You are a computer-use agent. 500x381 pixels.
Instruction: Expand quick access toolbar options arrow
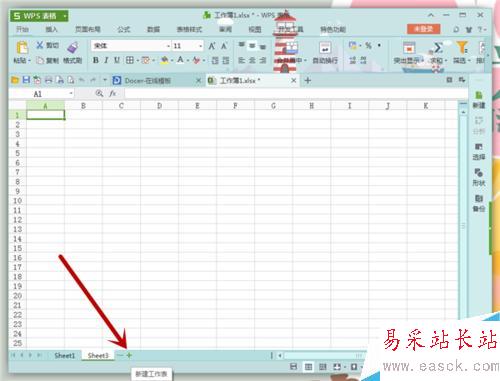pyautogui.click(x=105, y=80)
